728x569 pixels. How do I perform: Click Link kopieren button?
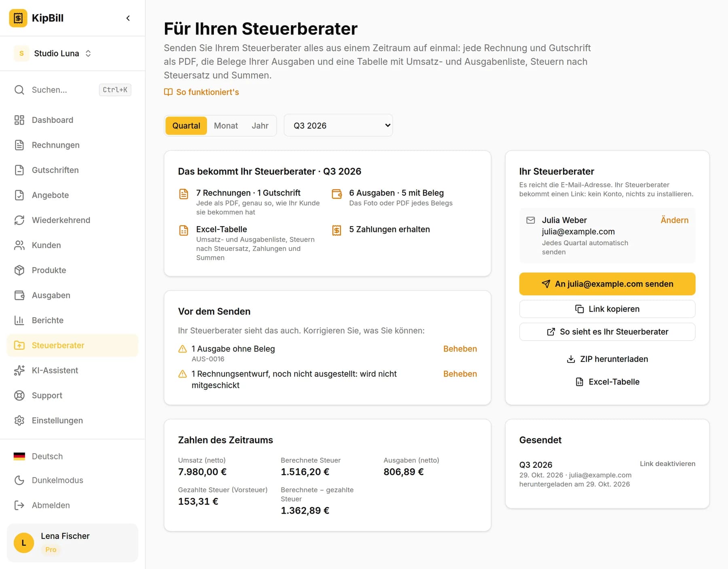[x=607, y=309]
